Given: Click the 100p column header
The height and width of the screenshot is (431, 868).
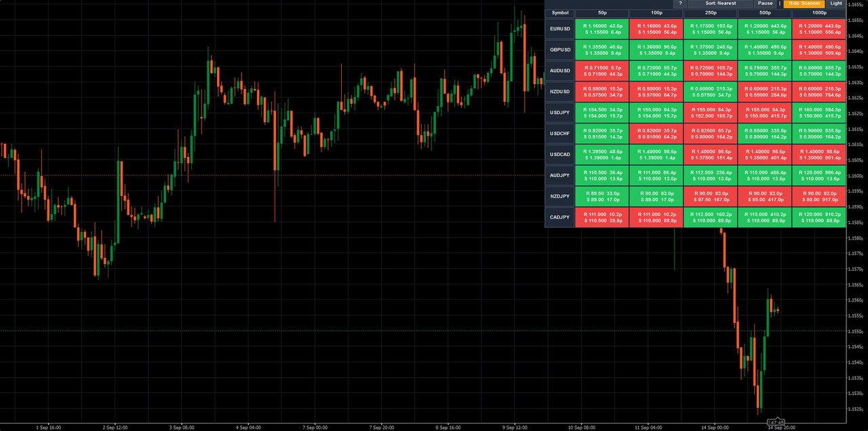Looking at the screenshot, I should coord(656,13).
